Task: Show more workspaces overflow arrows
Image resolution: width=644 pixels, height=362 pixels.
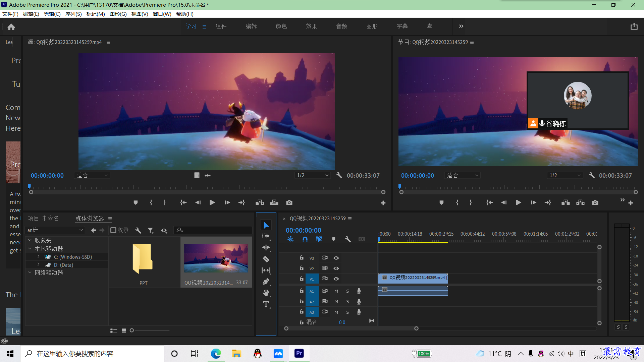Action: (461, 26)
